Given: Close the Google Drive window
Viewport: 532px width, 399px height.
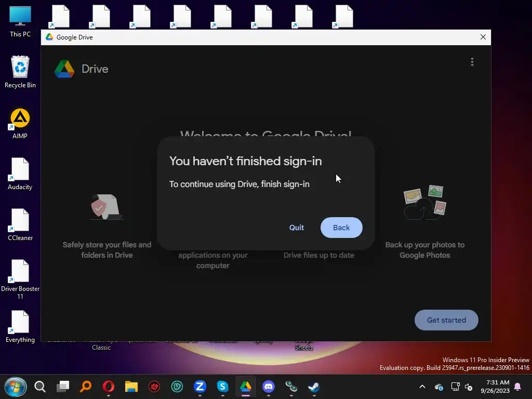Looking at the screenshot, I should [x=483, y=37].
